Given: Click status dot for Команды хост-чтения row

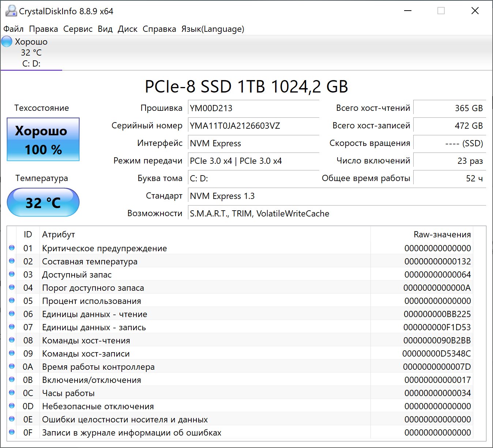Looking at the screenshot, I should click(x=12, y=340).
